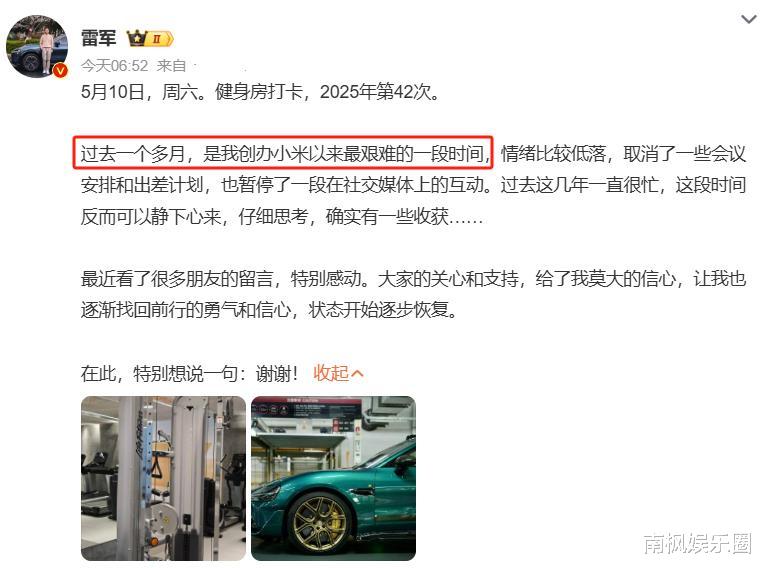Click the 来自 source text
This screenshot has height=568, width=764.
pyautogui.click(x=172, y=66)
